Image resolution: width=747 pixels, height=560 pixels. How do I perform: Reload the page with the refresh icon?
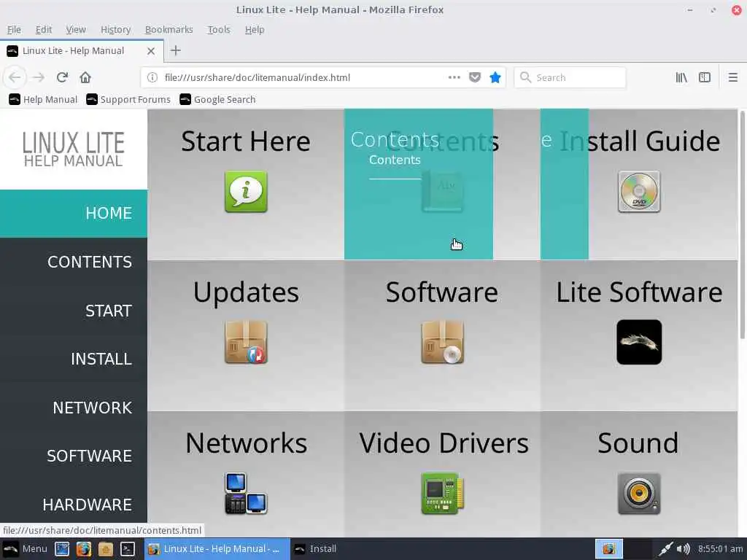(x=62, y=77)
